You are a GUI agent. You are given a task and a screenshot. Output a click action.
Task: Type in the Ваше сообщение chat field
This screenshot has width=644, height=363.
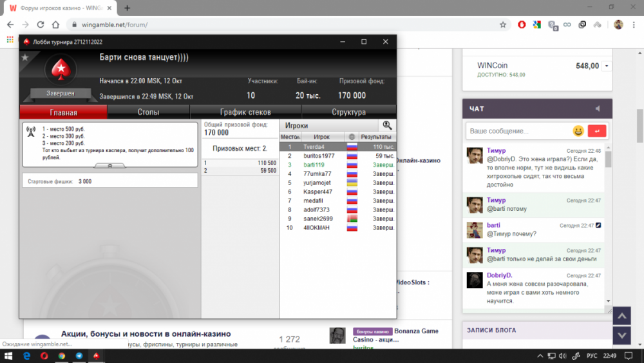pos(518,131)
